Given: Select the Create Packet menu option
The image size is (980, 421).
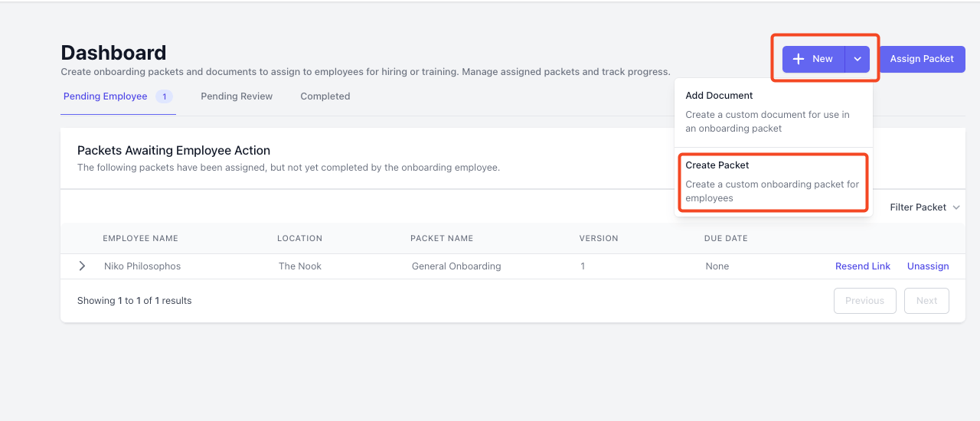Looking at the screenshot, I should tap(773, 181).
